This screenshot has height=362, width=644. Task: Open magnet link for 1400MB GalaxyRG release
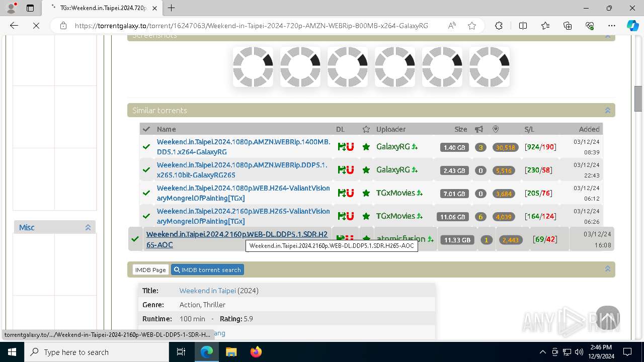pos(350,147)
